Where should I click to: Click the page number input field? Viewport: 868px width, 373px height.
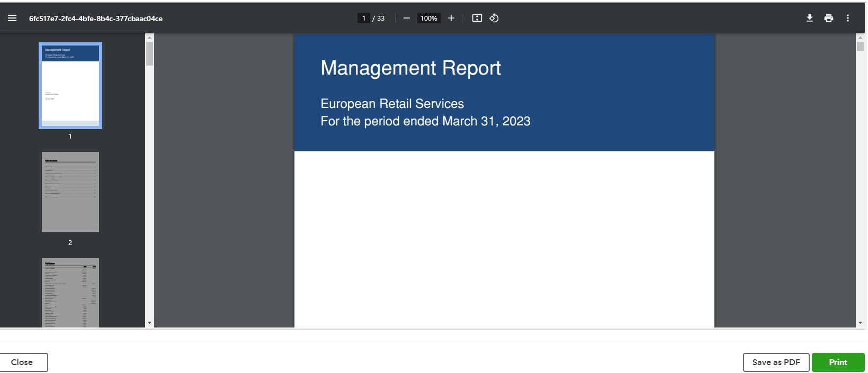tap(364, 18)
